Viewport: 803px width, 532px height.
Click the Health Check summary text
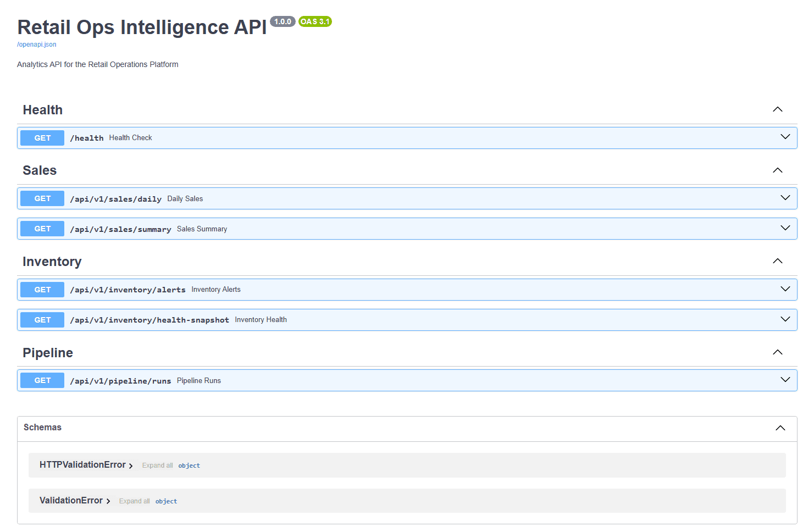130,138
